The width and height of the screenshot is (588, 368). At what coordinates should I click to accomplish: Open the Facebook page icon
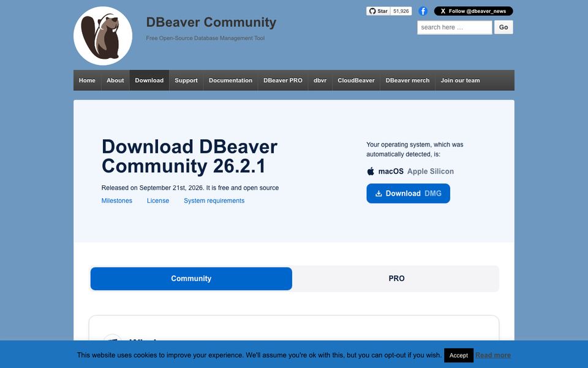423,11
